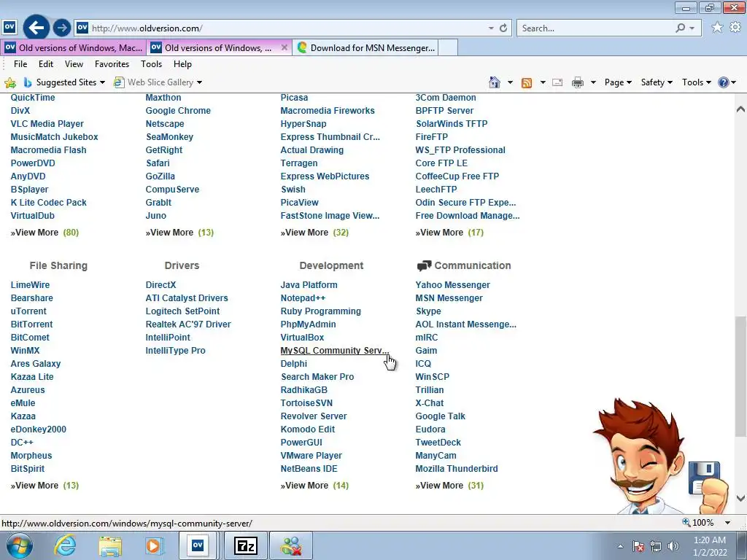The image size is (747, 560).
Task: Click the floppy disk mascot icon
Action: coord(704,478)
